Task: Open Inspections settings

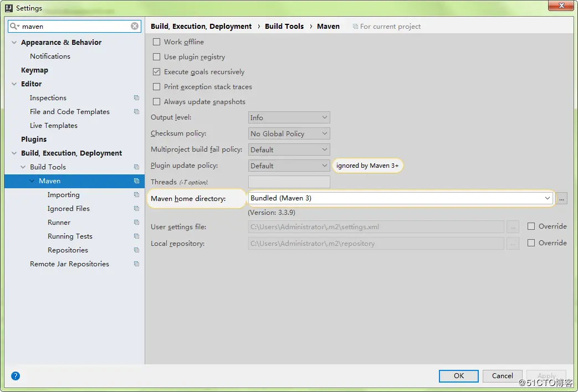Action: click(x=48, y=97)
